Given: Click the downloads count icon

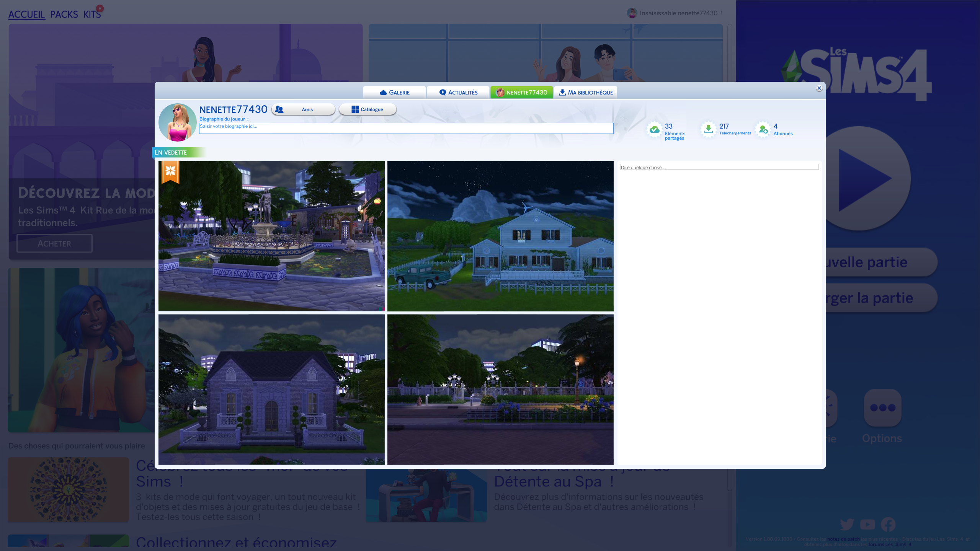Looking at the screenshot, I should pyautogui.click(x=709, y=129).
